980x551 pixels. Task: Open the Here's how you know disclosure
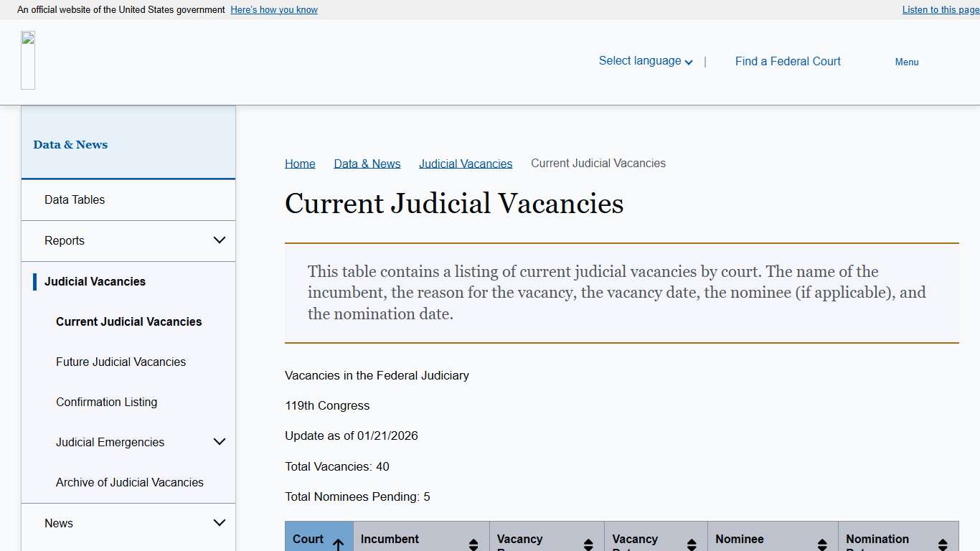273,9
